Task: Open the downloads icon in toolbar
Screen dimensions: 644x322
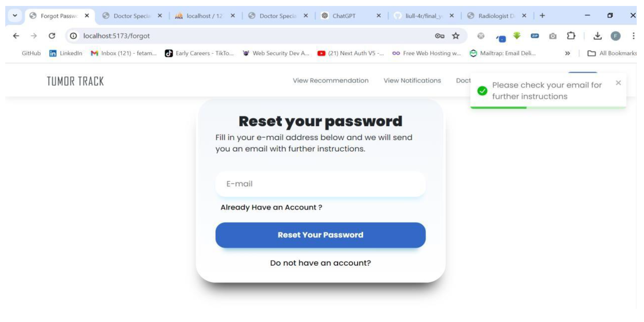Action: tap(597, 36)
